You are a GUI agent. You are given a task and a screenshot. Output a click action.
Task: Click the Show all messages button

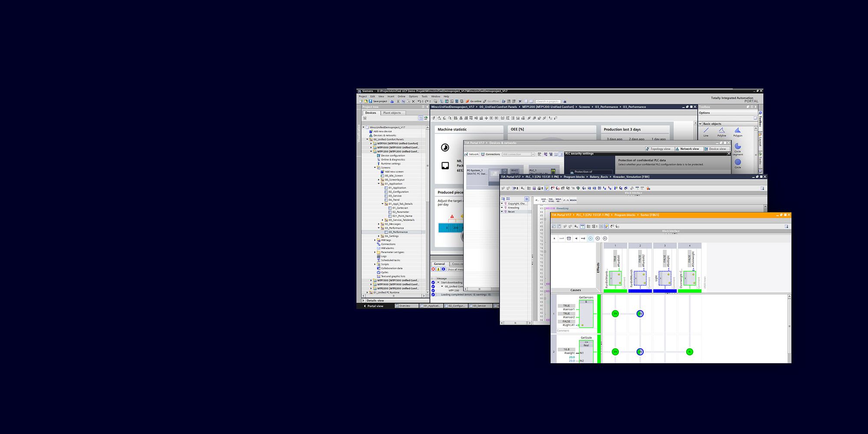click(x=454, y=269)
